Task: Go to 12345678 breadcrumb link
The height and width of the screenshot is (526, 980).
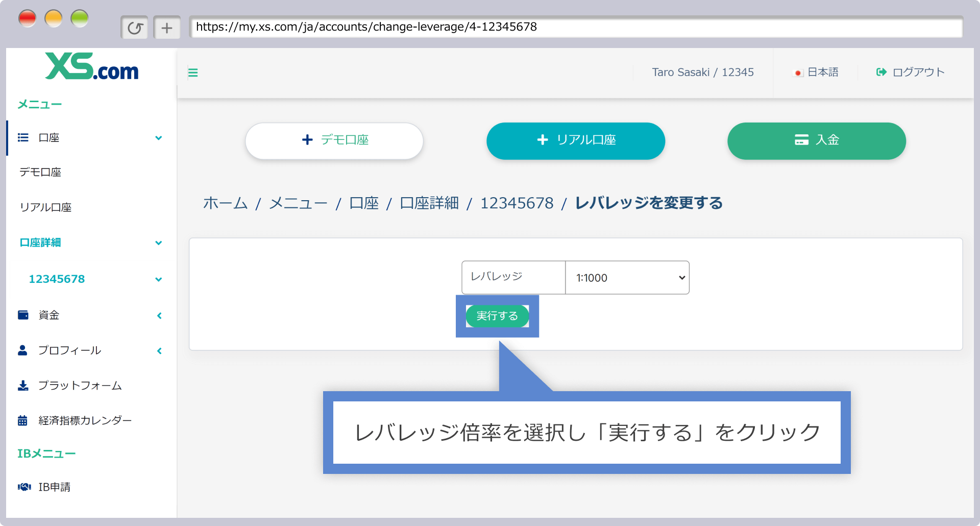Action: tap(517, 203)
